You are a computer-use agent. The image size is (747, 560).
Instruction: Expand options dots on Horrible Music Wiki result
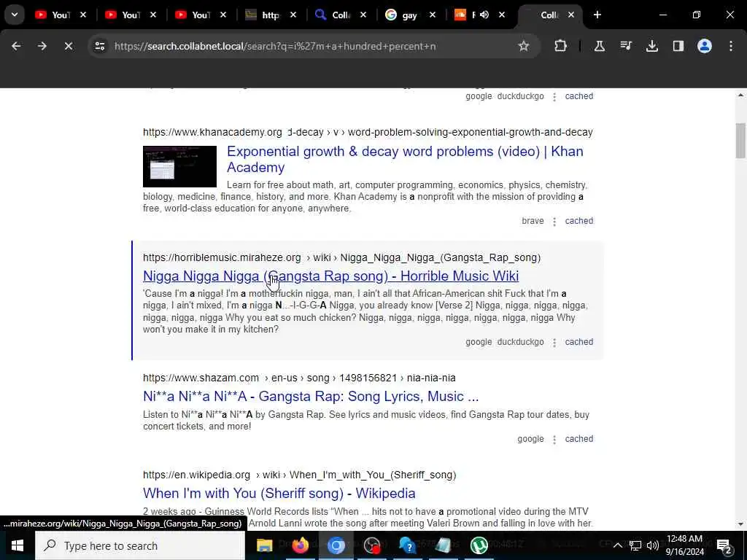(x=554, y=343)
